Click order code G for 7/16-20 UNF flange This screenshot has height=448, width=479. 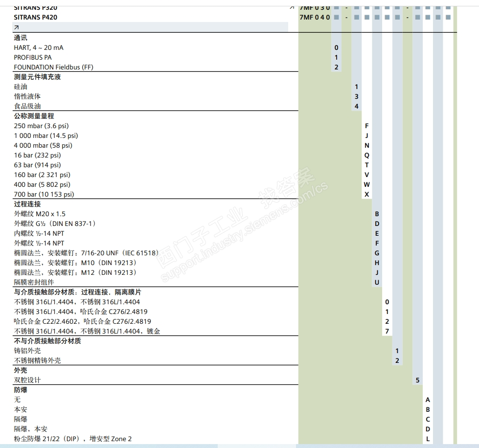pyautogui.click(x=377, y=253)
